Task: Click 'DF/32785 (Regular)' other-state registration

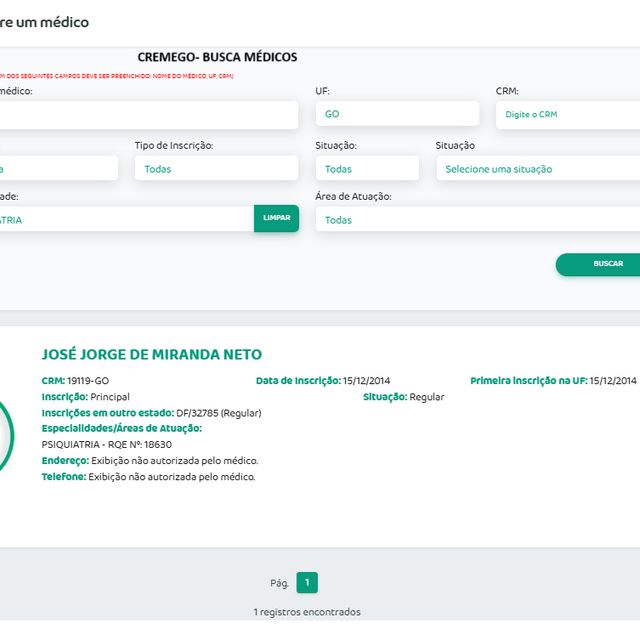Action: 219,413
